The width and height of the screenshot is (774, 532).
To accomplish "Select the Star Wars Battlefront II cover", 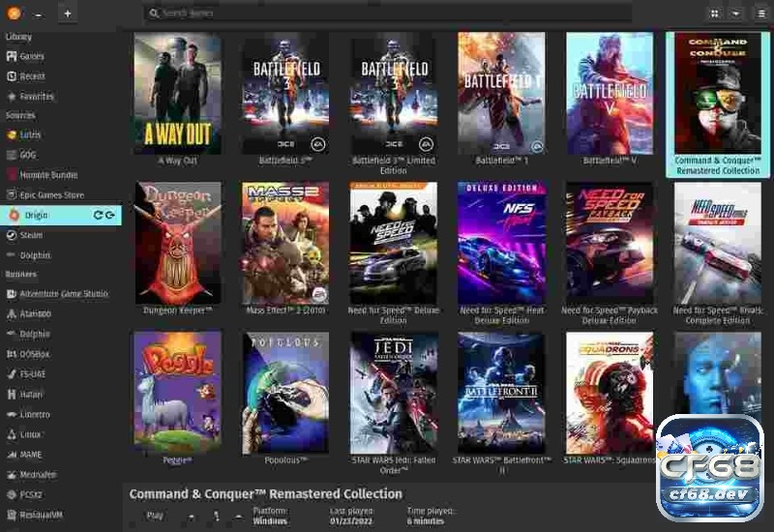I will click(501, 393).
